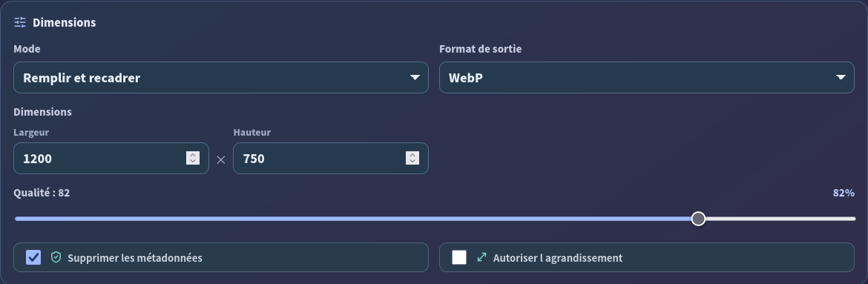
Task: Click the Qualité slider handle
Action: tap(699, 219)
